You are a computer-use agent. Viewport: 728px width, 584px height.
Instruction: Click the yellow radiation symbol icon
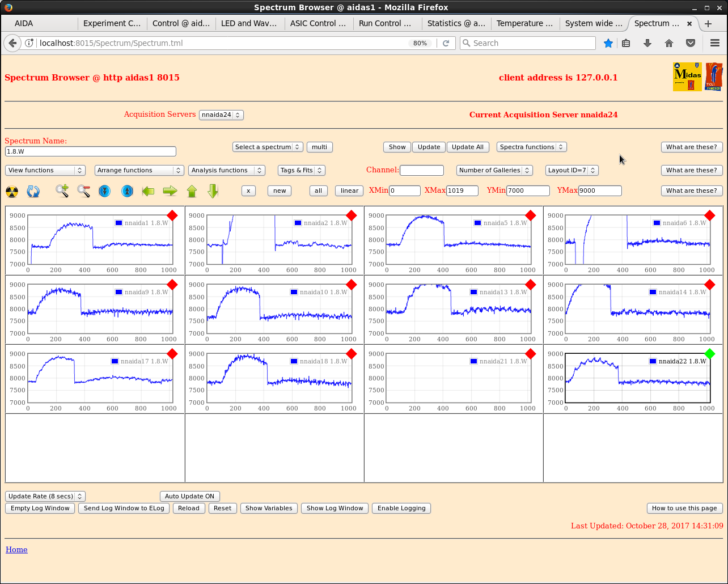[x=12, y=191]
